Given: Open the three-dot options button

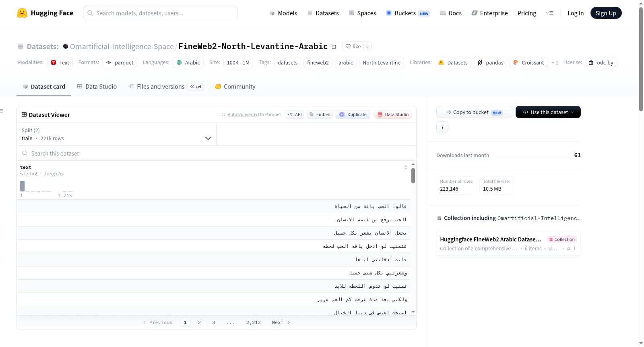Looking at the screenshot, I should (442, 127).
